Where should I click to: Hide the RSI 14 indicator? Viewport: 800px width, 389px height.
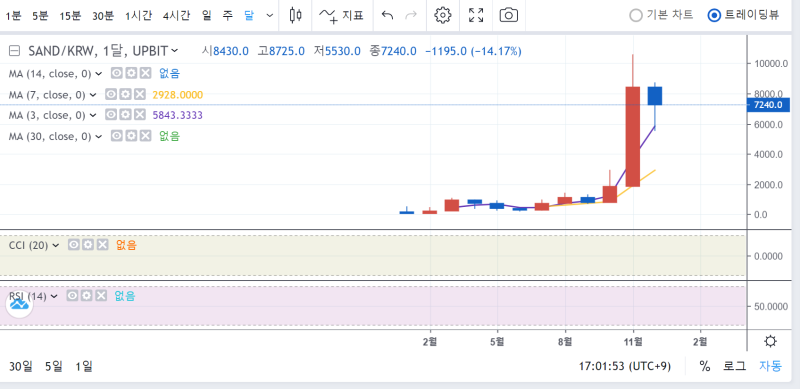(72, 296)
